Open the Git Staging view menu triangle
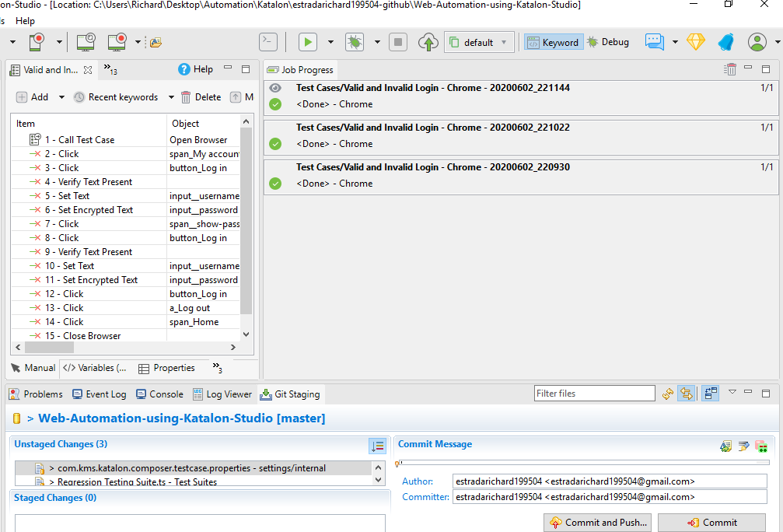783x532 pixels. 732,392
